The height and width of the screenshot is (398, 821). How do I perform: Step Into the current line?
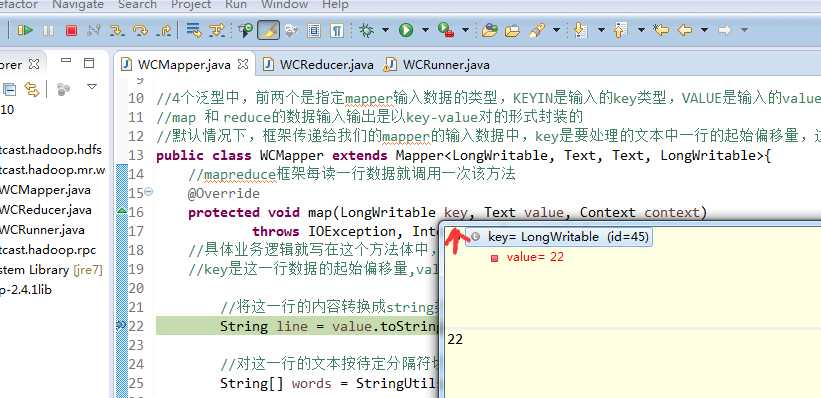117,30
